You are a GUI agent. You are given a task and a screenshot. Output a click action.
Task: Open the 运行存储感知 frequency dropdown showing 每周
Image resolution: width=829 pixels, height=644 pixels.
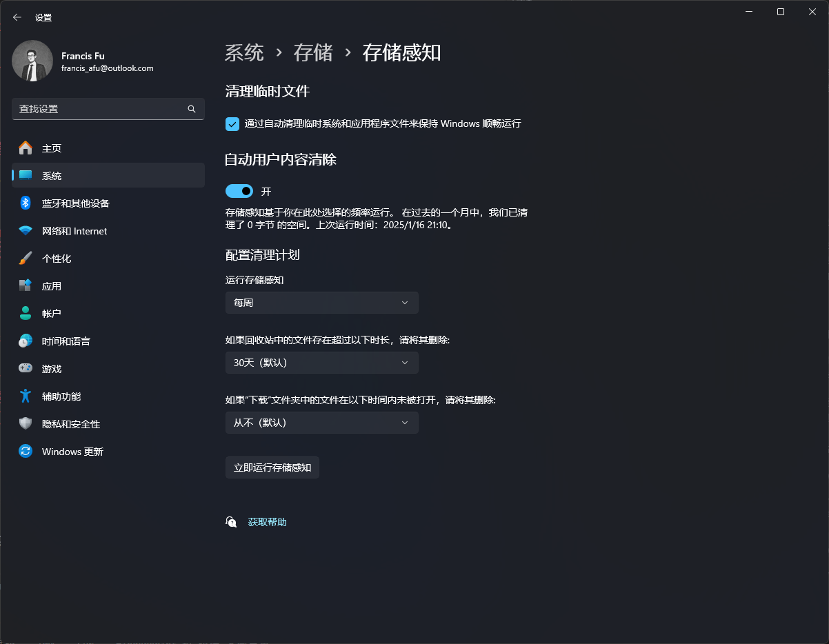(x=321, y=302)
